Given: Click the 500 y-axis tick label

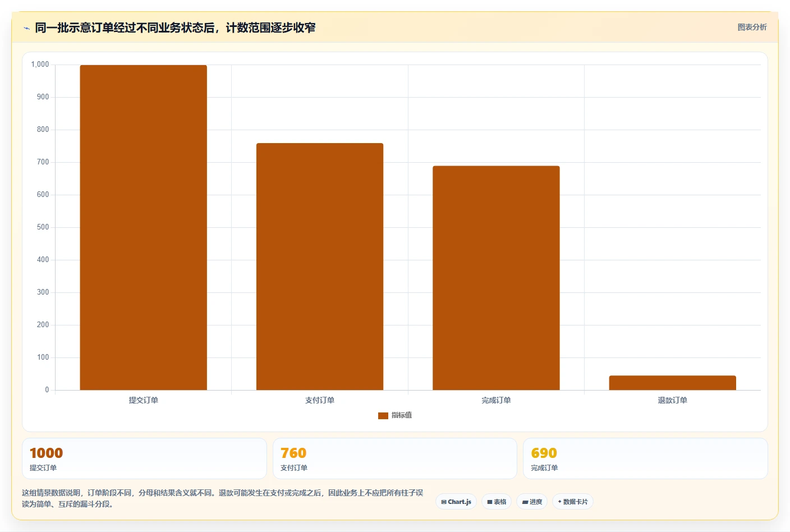Looking at the screenshot, I should point(43,227).
